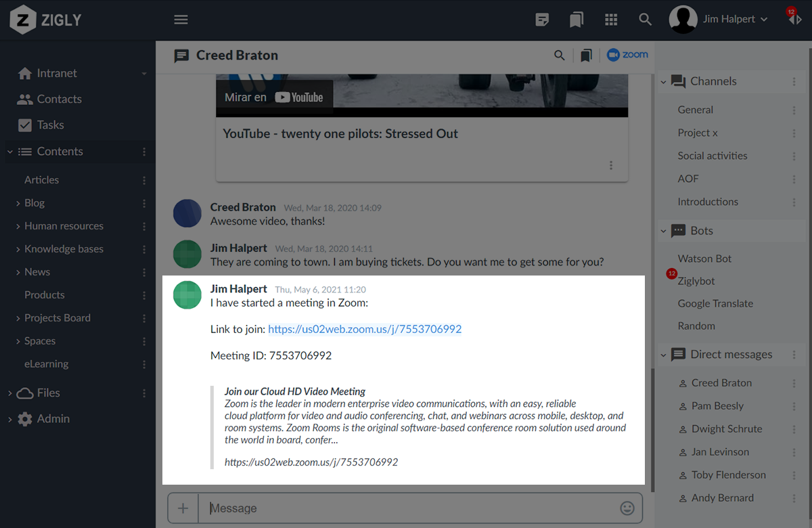Open Direct messages section options menu
The height and width of the screenshot is (528, 812).
click(794, 355)
